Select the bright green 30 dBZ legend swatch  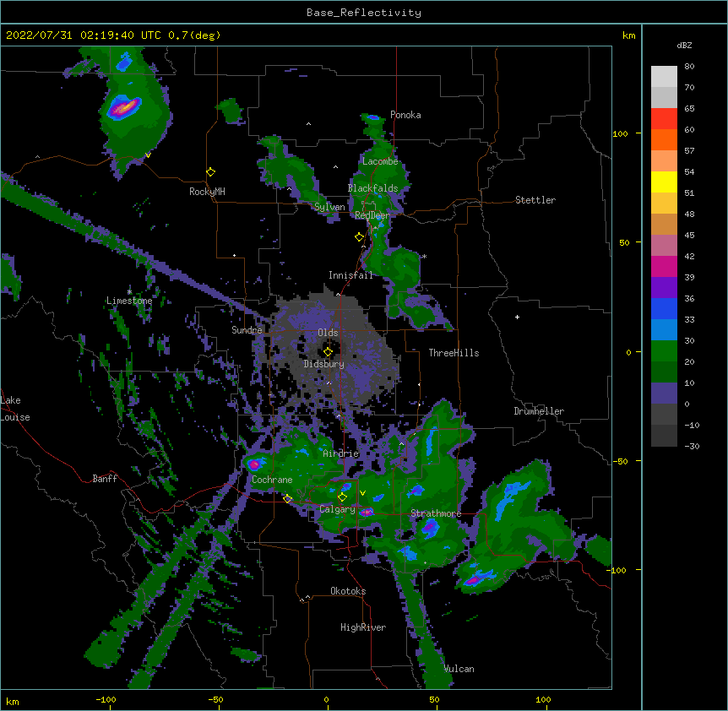pos(664,351)
